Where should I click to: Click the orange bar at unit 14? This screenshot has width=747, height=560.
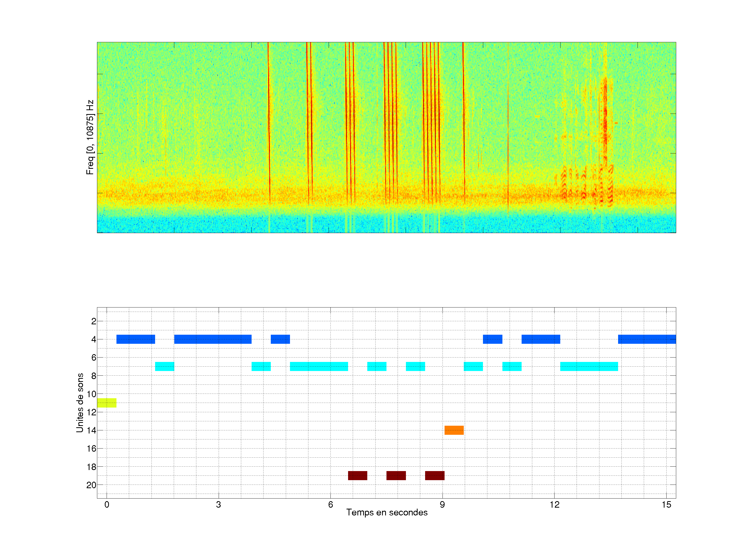pos(454,430)
